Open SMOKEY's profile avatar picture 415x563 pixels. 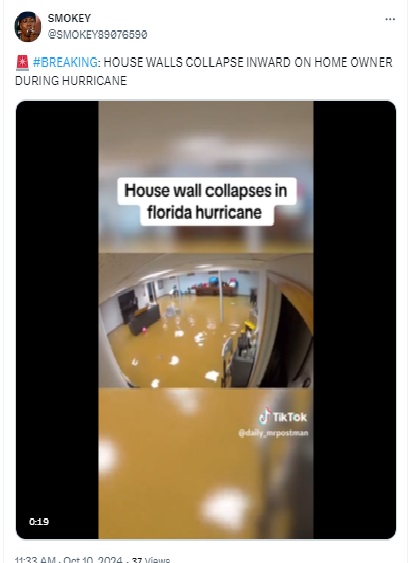pyautogui.click(x=27, y=27)
